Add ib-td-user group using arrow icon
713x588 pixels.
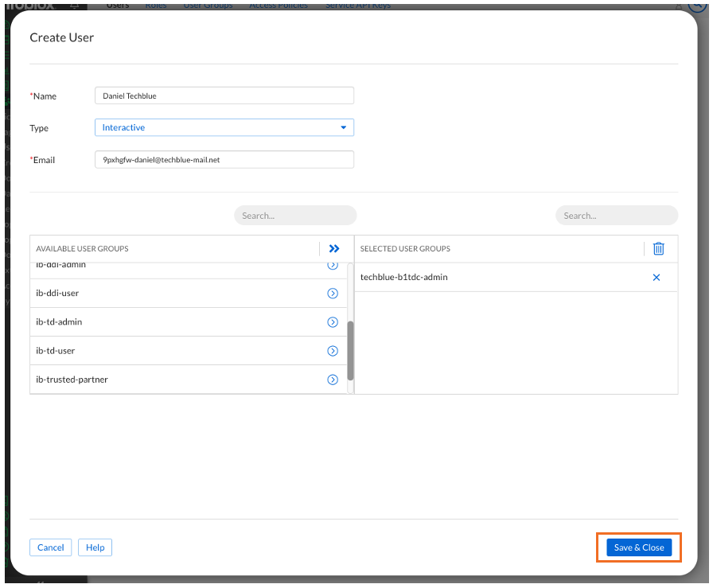tap(333, 351)
